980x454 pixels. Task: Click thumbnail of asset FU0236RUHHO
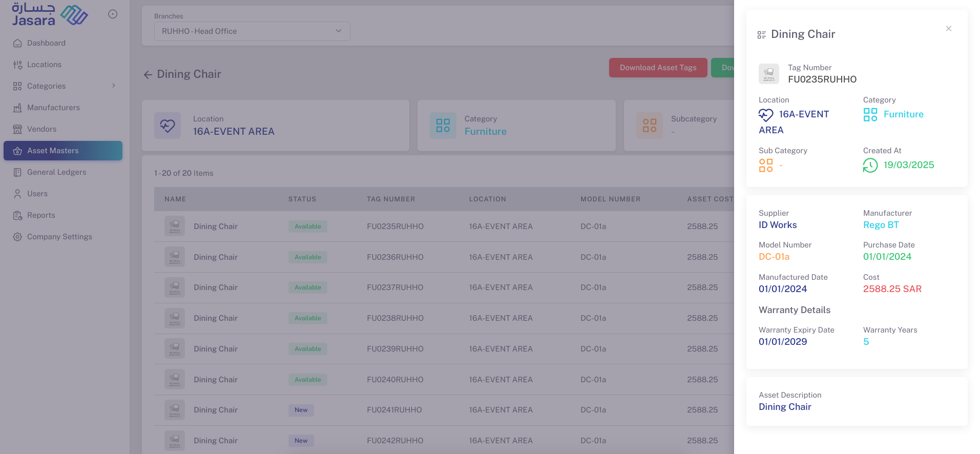[x=175, y=257]
